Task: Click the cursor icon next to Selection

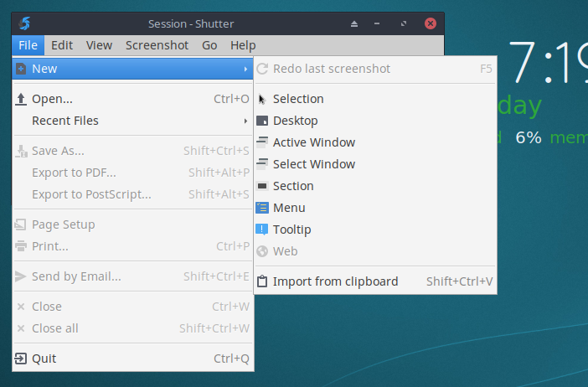Action: [261, 99]
